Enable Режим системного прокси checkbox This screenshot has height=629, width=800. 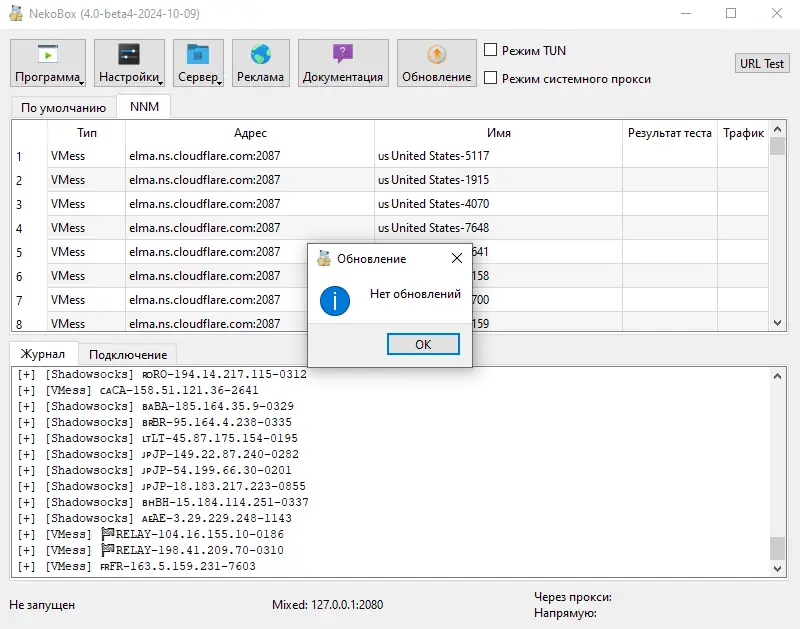pyautogui.click(x=490, y=78)
